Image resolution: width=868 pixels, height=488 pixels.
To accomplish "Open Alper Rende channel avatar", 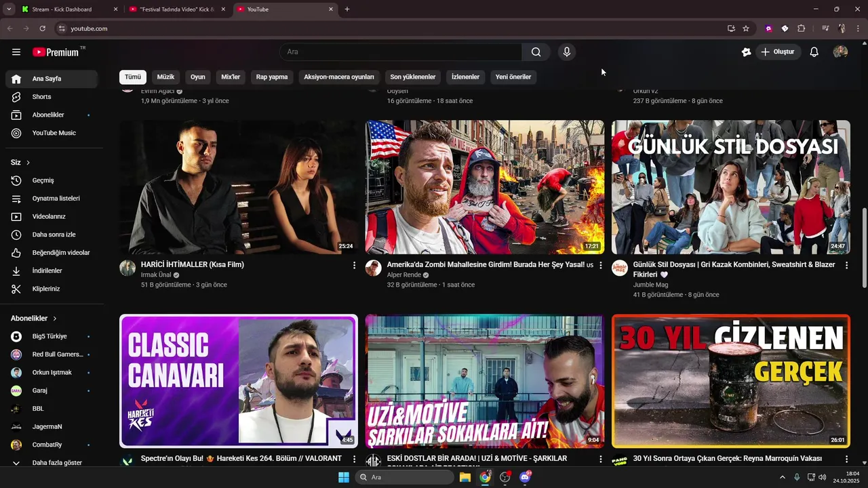I will coord(374,268).
